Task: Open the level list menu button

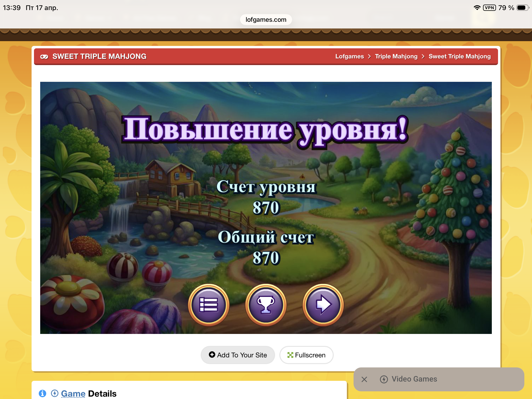Action: coord(209,305)
